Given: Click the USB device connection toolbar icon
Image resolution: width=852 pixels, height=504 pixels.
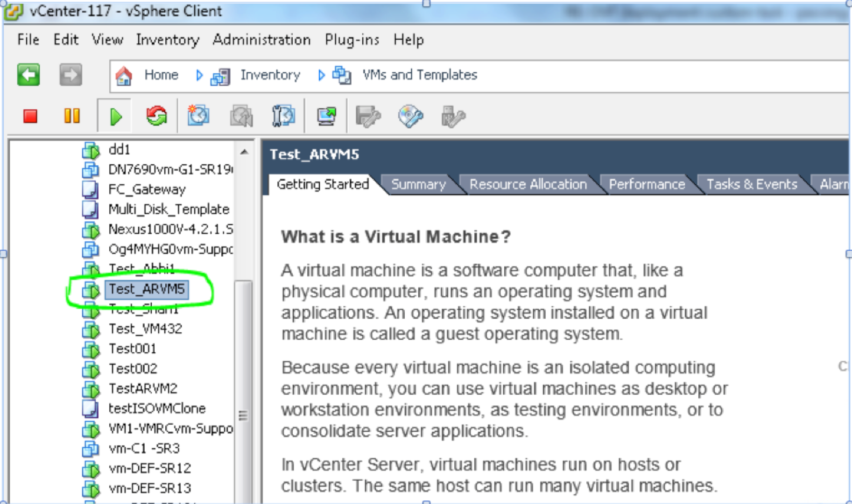Looking at the screenshot, I should pyautogui.click(x=453, y=117).
